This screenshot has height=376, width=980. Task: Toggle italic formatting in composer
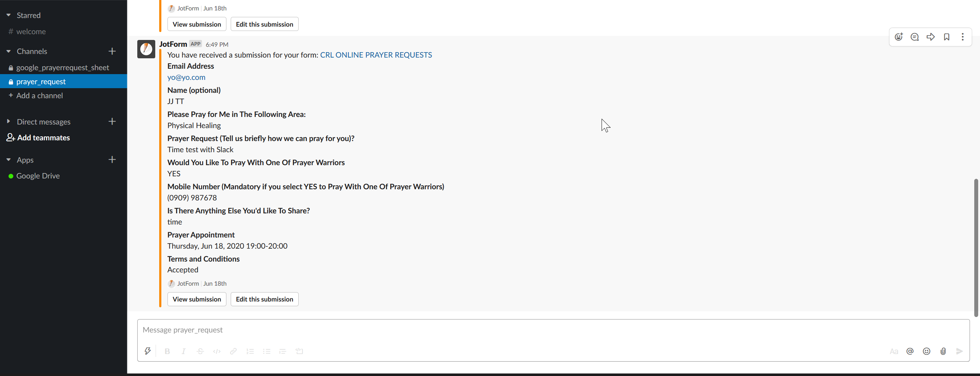tap(183, 351)
